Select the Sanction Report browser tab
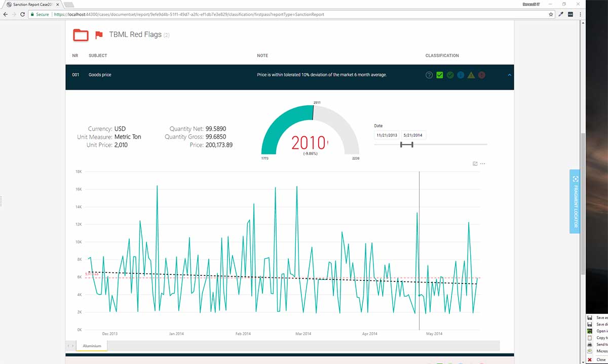 (x=30, y=4)
